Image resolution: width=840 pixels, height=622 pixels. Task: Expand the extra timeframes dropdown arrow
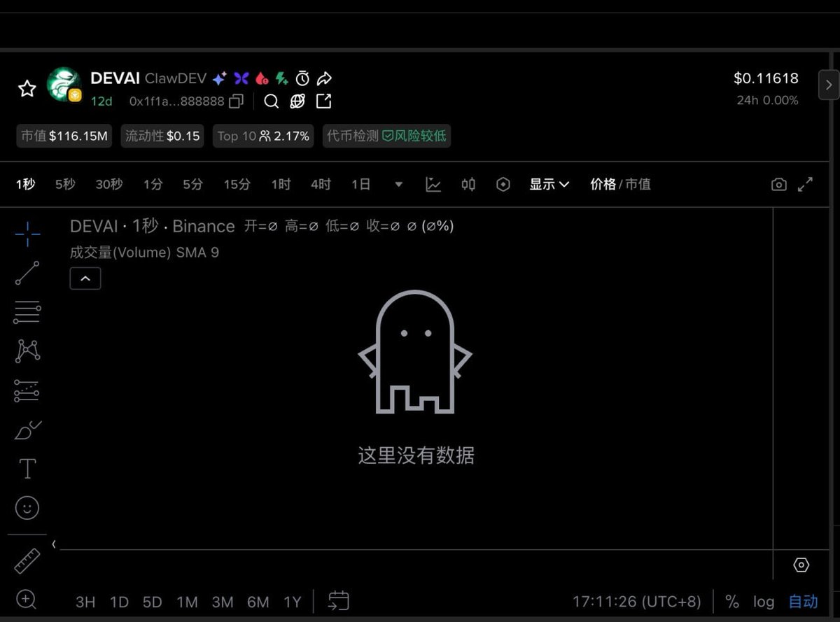pos(398,184)
